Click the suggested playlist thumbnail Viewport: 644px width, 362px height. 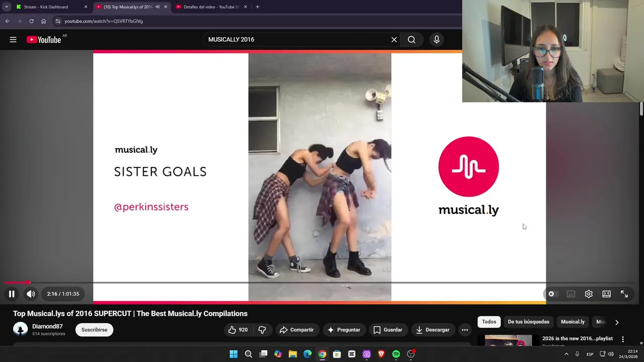tap(508, 340)
